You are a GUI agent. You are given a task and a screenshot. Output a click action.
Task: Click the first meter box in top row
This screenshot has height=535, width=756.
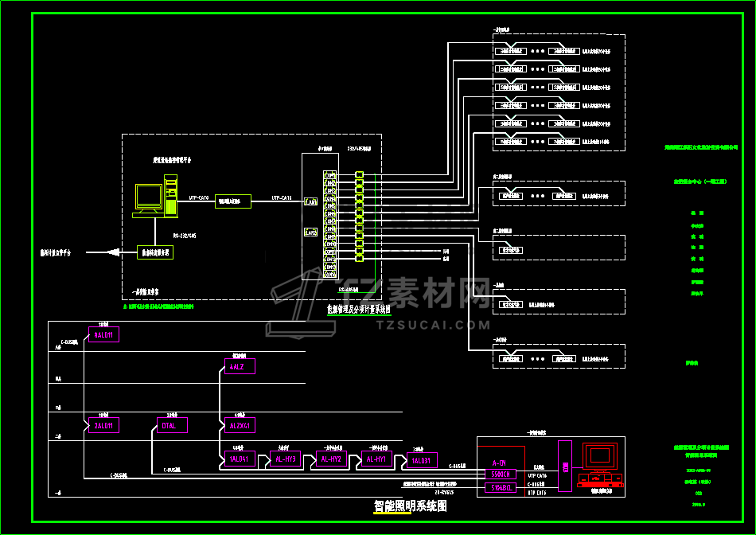point(511,51)
